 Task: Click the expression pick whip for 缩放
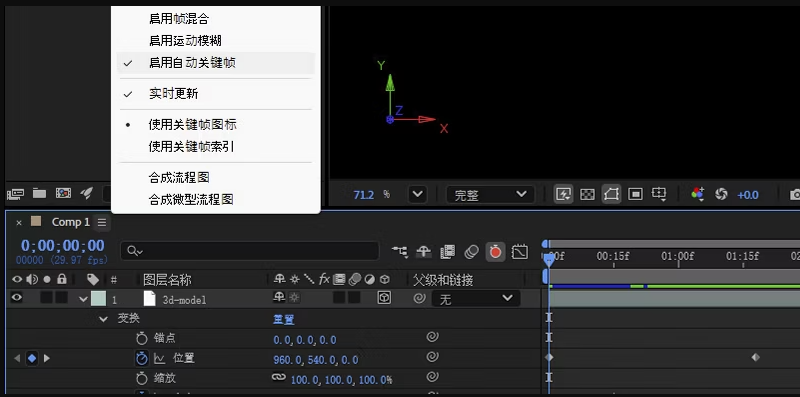pyautogui.click(x=432, y=377)
